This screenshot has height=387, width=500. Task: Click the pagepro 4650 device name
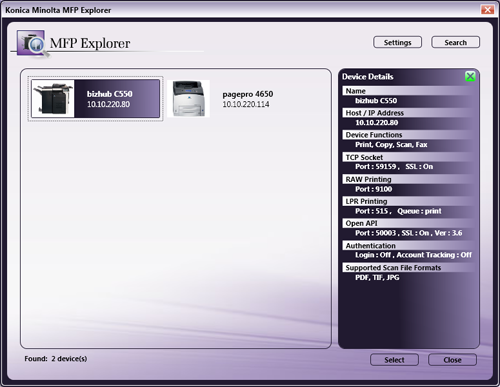tap(248, 94)
